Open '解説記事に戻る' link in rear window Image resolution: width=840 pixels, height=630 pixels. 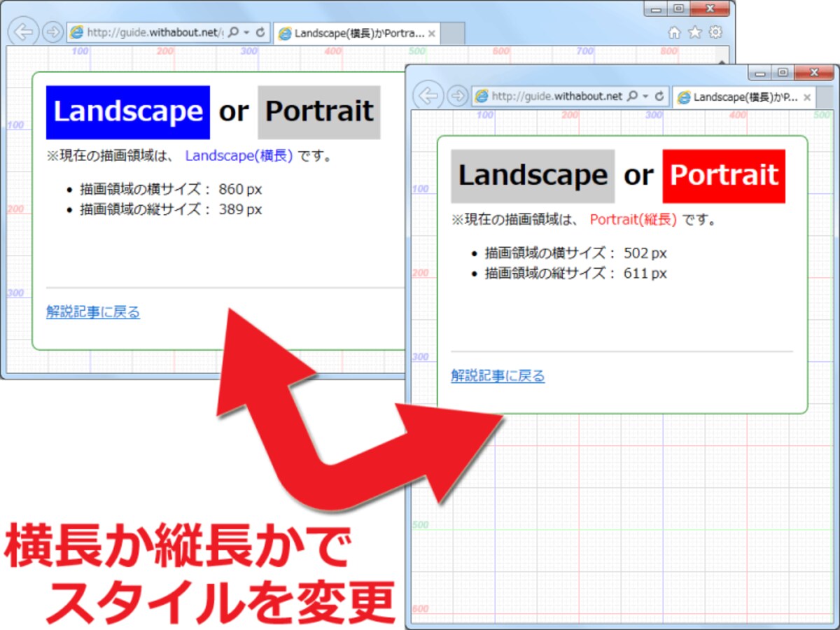coord(93,312)
